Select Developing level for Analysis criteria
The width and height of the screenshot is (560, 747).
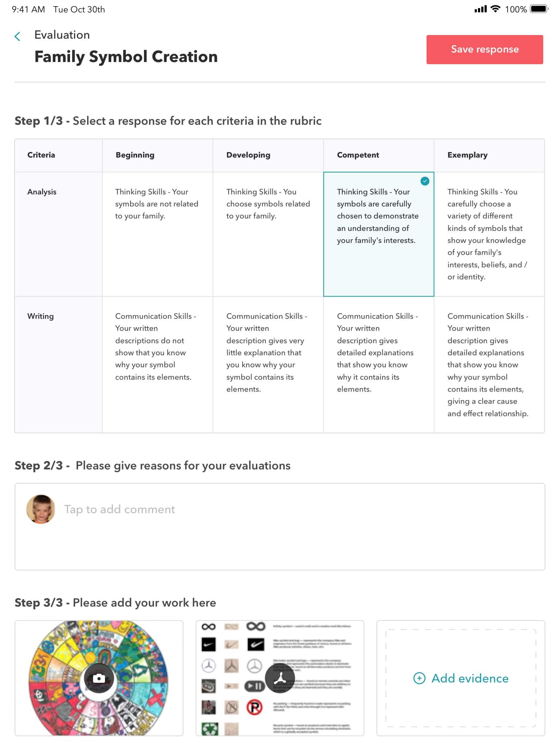268,234
